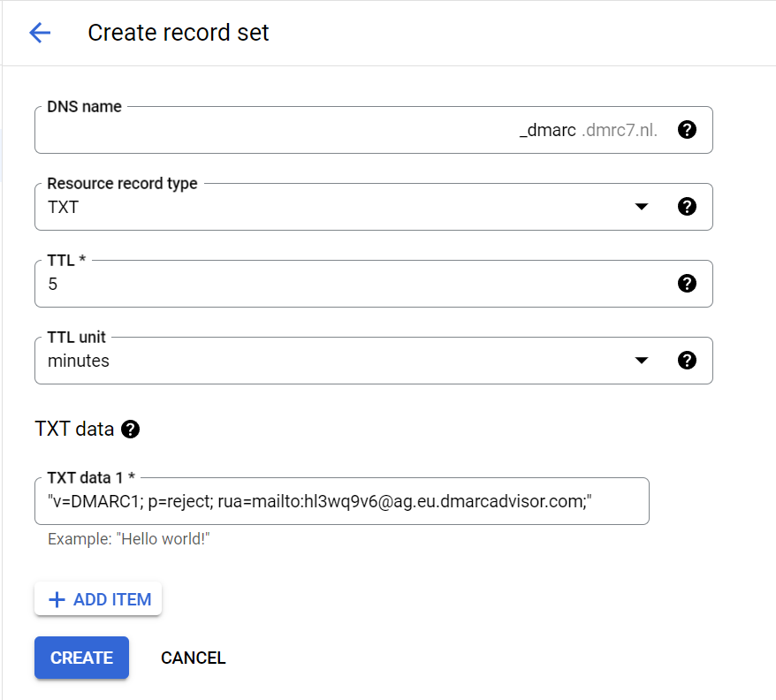Click the .dmrc7.nl. domain suffix text
This screenshot has width=776, height=700.
(x=620, y=131)
